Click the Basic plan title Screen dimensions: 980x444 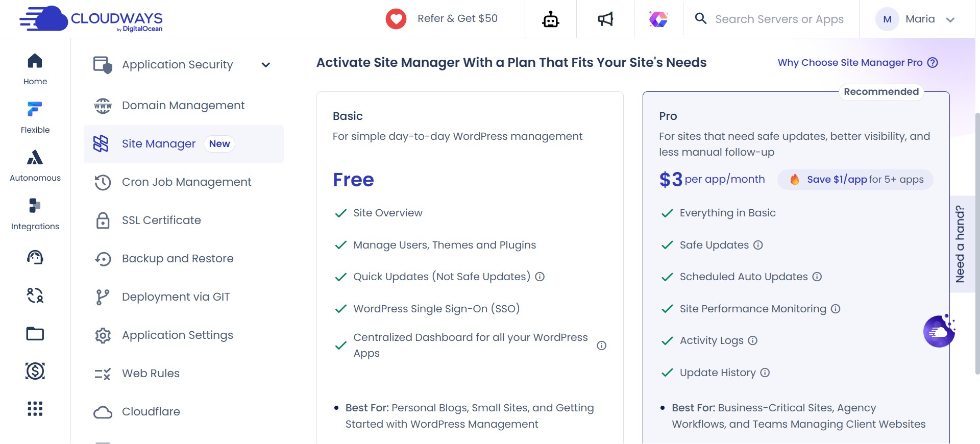tap(348, 116)
